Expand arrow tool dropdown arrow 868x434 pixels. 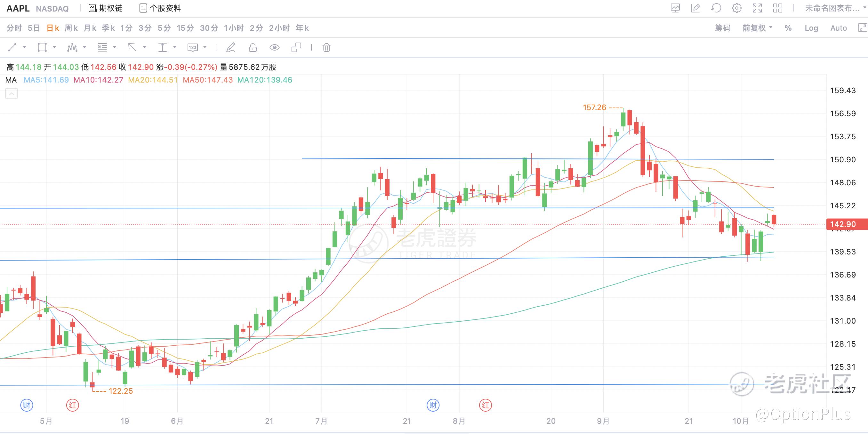pyautogui.click(x=145, y=47)
